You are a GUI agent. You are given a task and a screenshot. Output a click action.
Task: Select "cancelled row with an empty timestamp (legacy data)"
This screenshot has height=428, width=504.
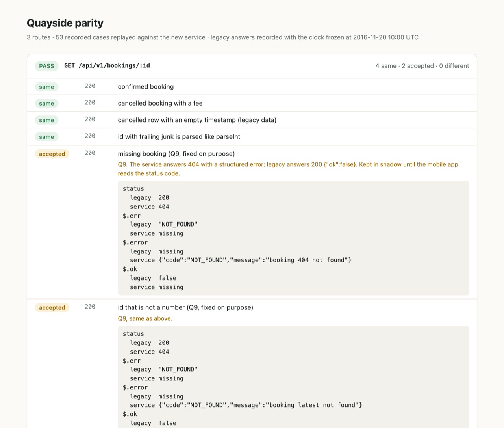197,120
